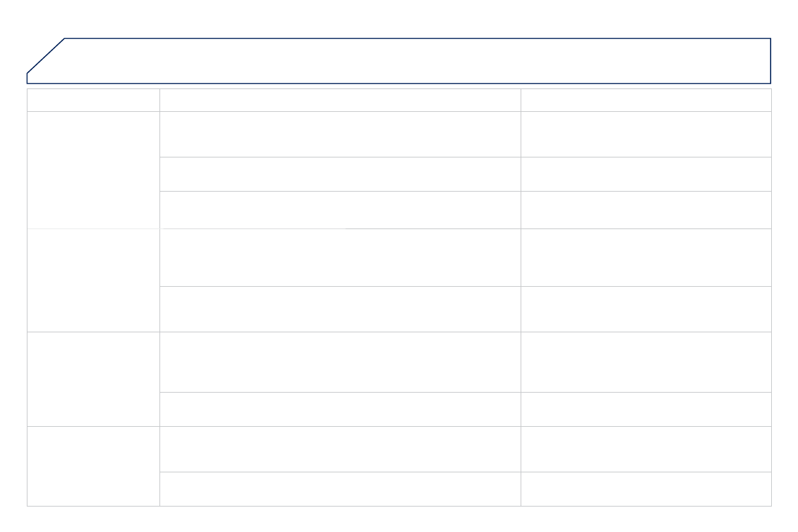Click the first right-column cell of the third group
Screen dimensions: 798x532
[x=646, y=362]
